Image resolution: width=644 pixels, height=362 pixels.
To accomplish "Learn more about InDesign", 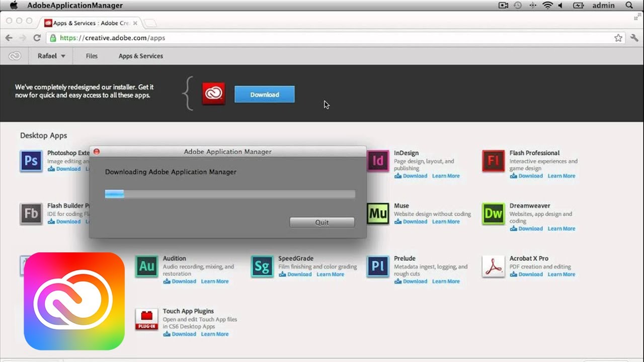I will [446, 176].
